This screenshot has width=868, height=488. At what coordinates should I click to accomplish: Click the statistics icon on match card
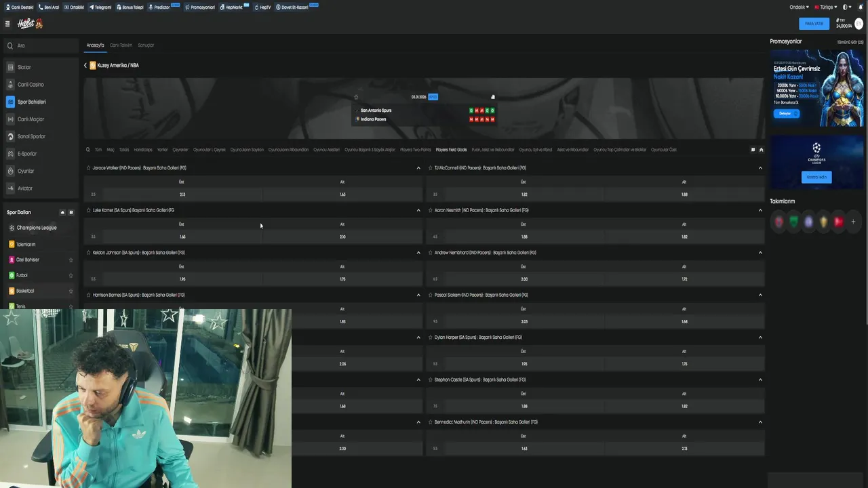point(493,97)
